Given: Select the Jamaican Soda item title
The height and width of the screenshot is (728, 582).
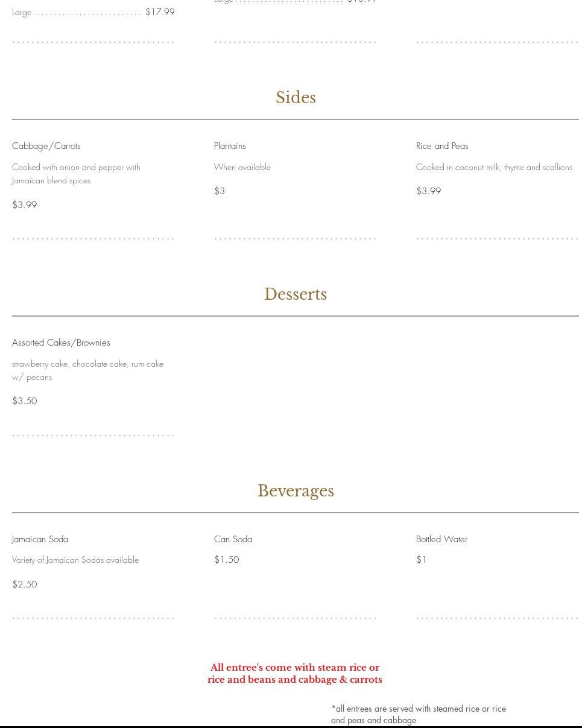Looking at the screenshot, I should (40, 539).
